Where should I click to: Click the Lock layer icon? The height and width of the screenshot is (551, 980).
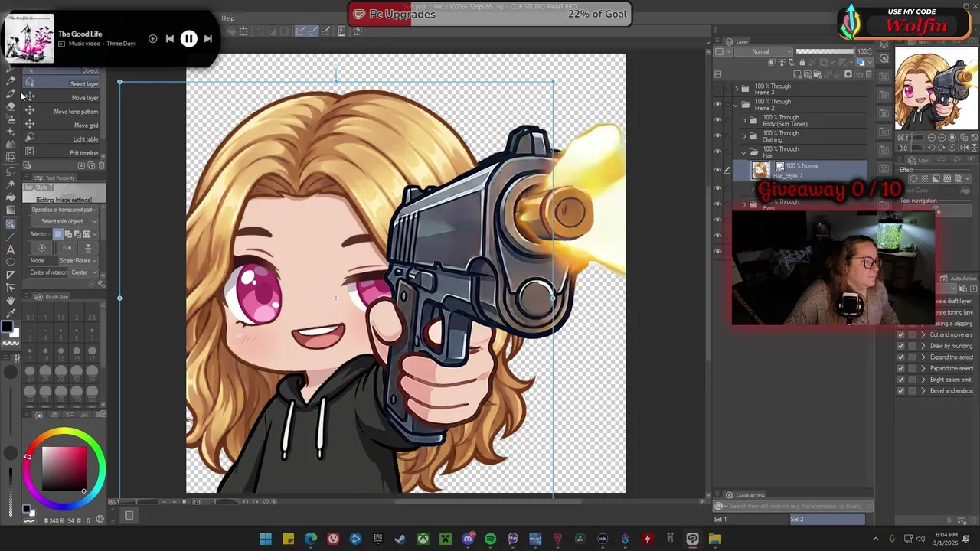coord(802,62)
